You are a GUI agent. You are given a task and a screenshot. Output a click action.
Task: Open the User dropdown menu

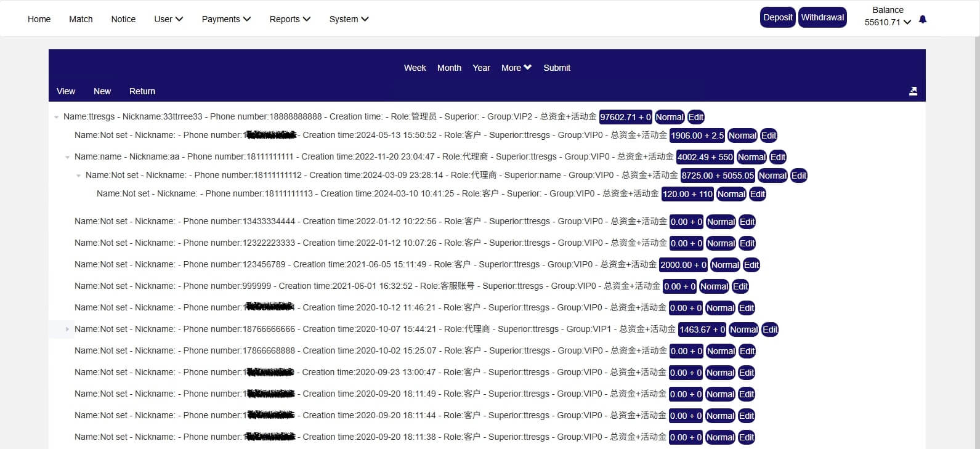pyautogui.click(x=168, y=19)
